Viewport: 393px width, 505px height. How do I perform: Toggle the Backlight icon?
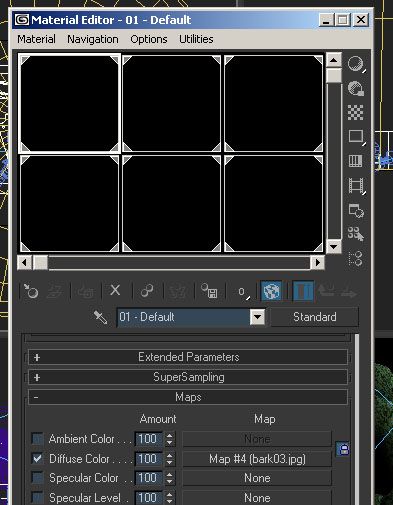click(x=356, y=88)
